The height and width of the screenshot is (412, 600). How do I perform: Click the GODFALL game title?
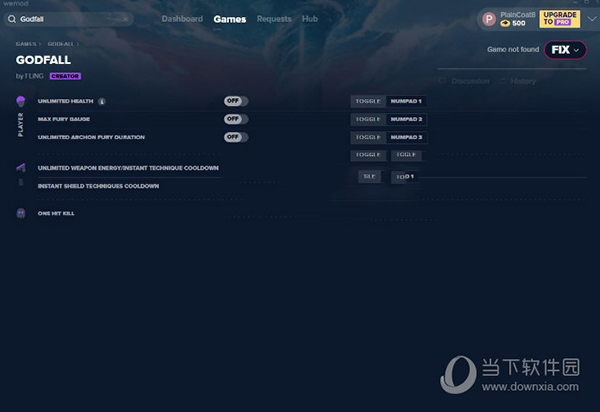point(43,60)
